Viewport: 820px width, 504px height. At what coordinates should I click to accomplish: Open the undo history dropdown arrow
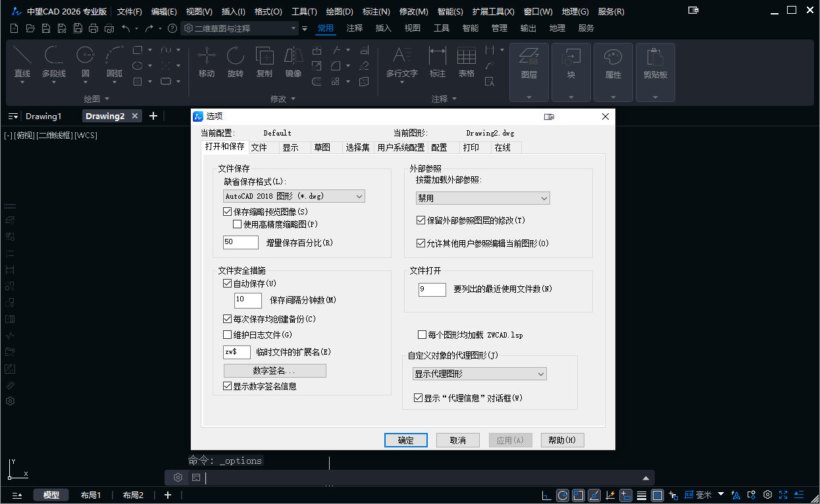tap(136, 28)
